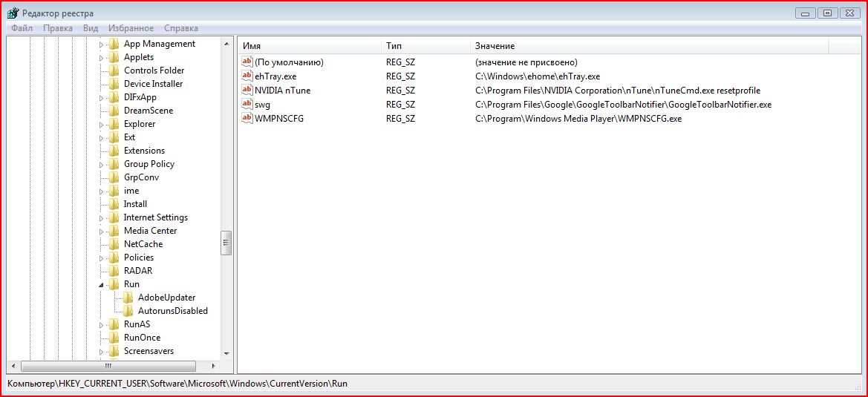Click the (значение не присвоено) value
The width and height of the screenshot is (868, 397).
[x=526, y=62]
